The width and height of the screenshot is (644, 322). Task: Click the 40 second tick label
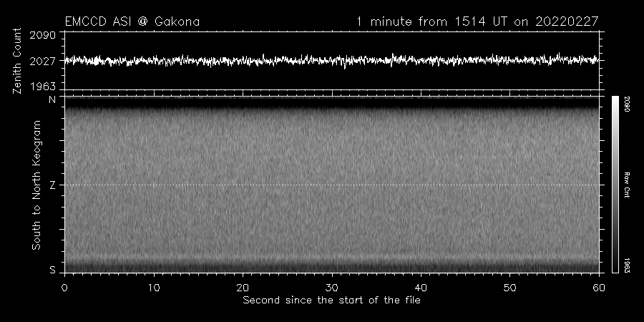[x=421, y=288]
